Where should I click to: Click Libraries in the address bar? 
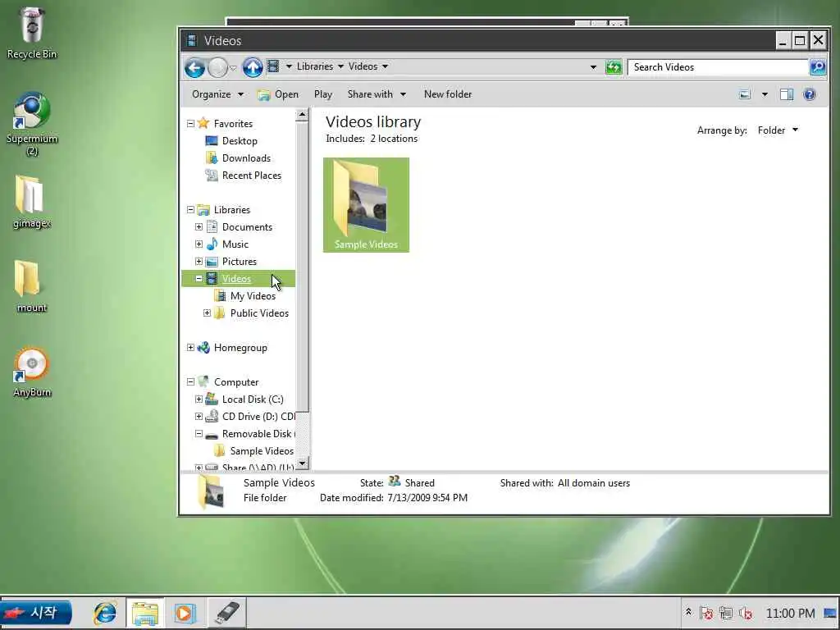pyautogui.click(x=315, y=66)
